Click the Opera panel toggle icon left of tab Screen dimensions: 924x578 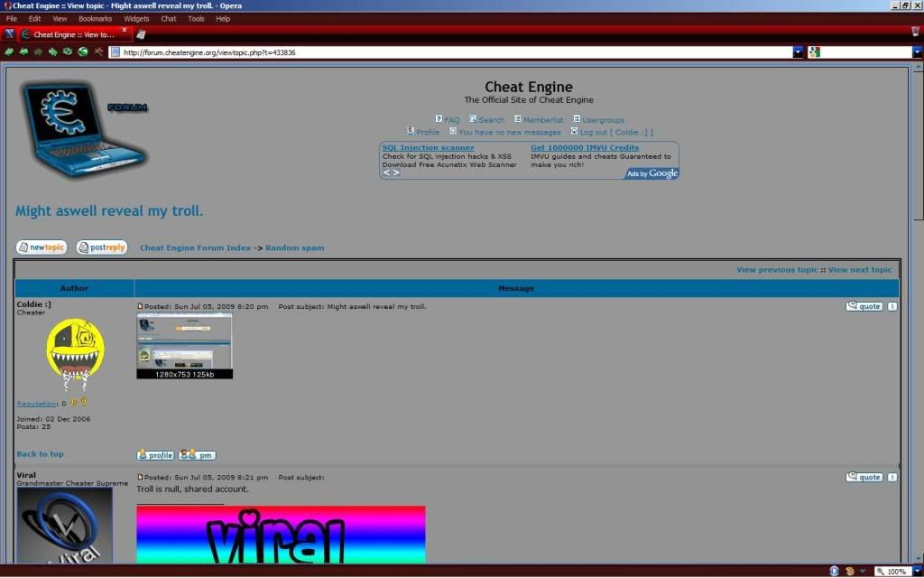point(9,34)
